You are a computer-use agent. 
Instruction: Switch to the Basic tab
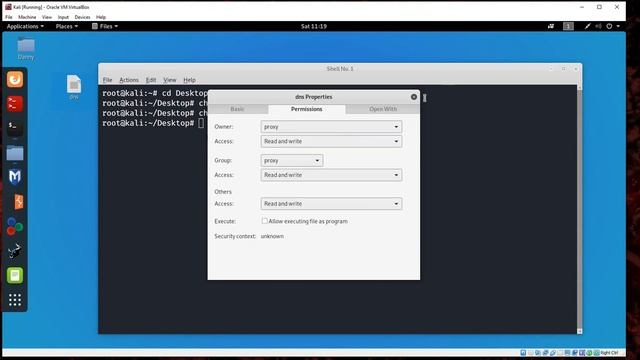pyautogui.click(x=237, y=109)
